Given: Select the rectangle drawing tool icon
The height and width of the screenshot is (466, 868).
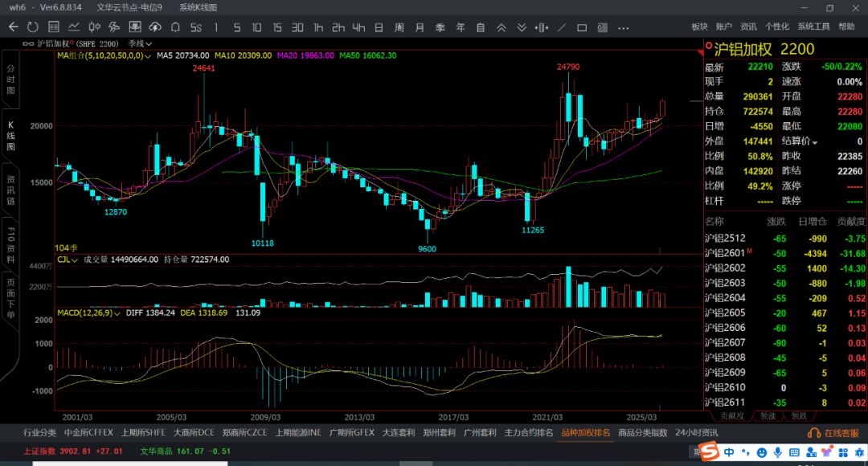Looking at the screenshot, I should click(x=582, y=27).
